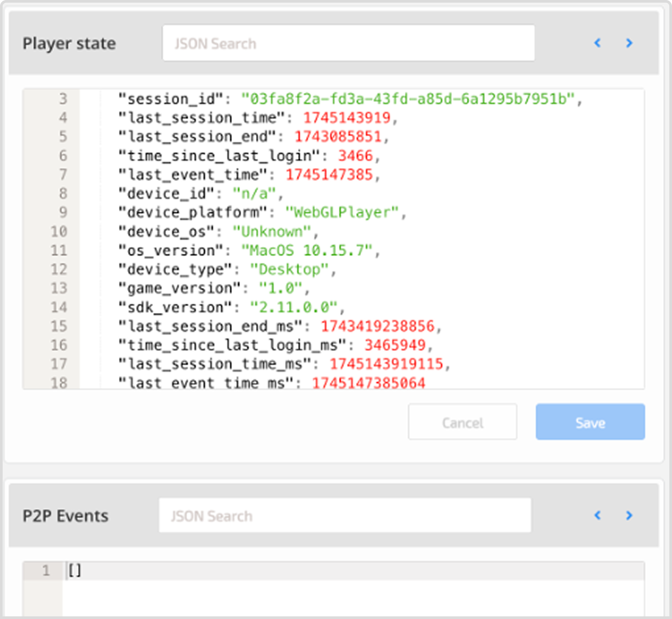The width and height of the screenshot is (672, 619).
Task: Click line number 1 in P2P Events gutter
Action: 46,571
